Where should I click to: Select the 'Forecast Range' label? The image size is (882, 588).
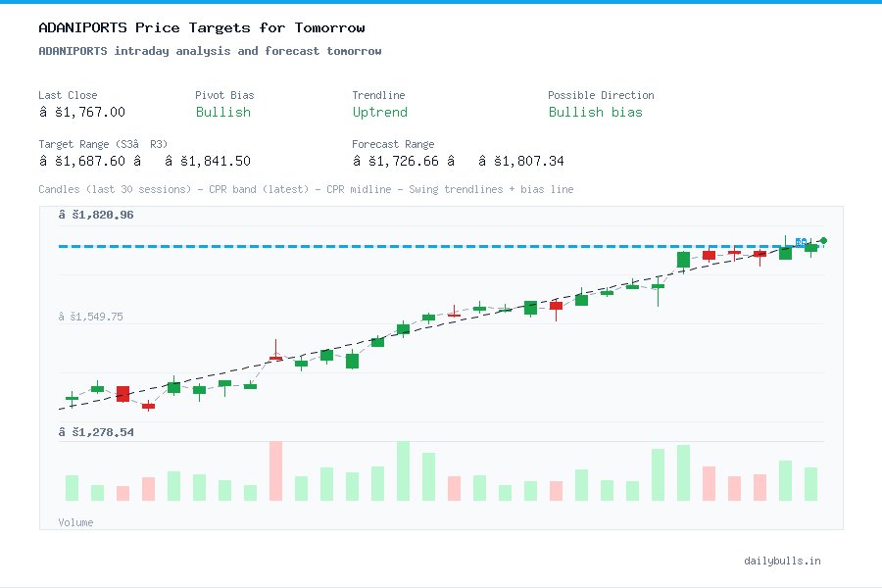click(x=393, y=144)
